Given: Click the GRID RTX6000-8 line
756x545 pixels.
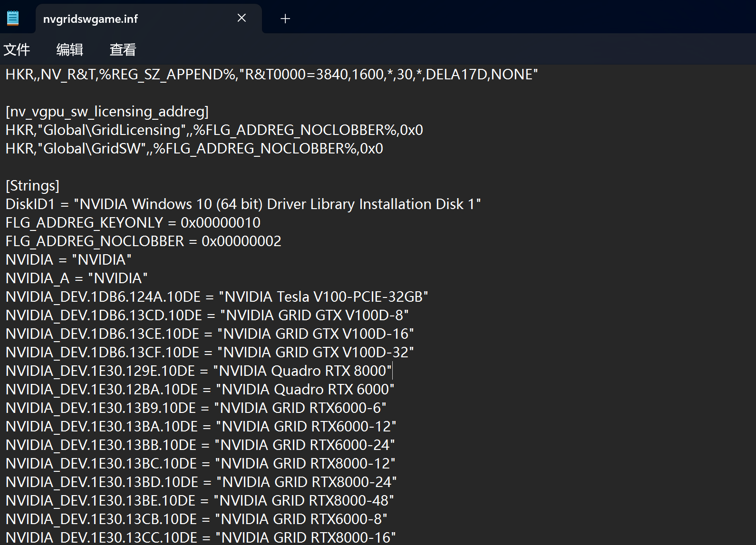Looking at the screenshot, I should [x=196, y=519].
